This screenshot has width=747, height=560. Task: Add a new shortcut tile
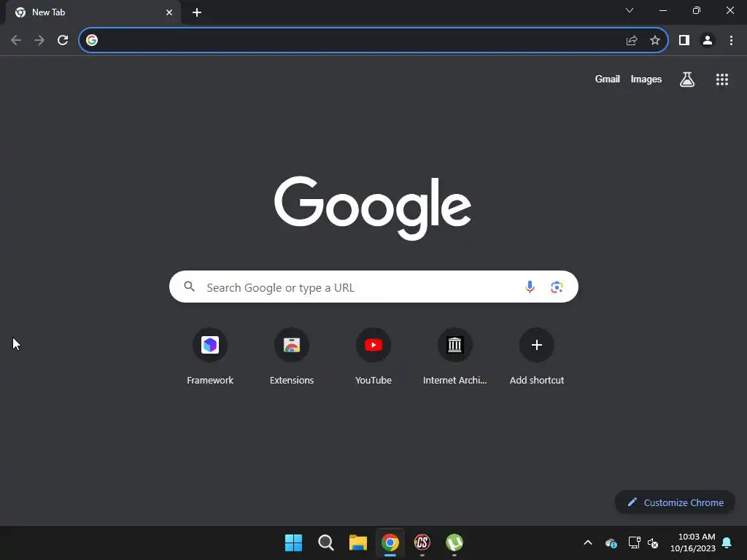click(537, 356)
